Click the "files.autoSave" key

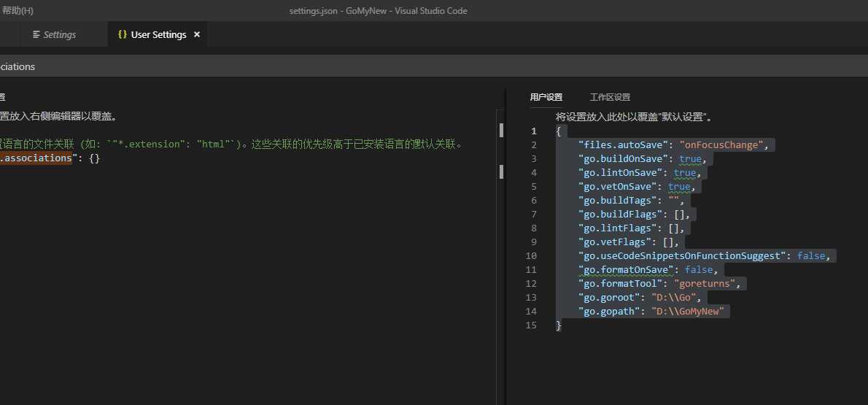click(625, 145)
